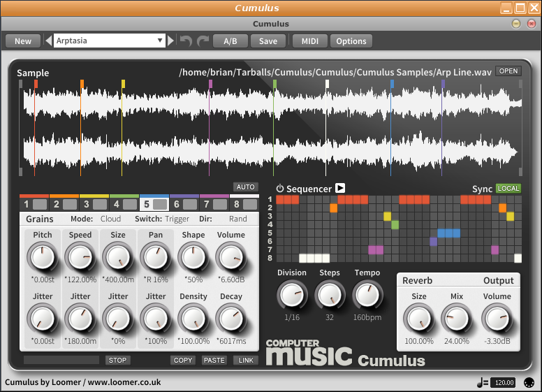Open the Options menu
The image size is (542, 392).
pos(351,41)
